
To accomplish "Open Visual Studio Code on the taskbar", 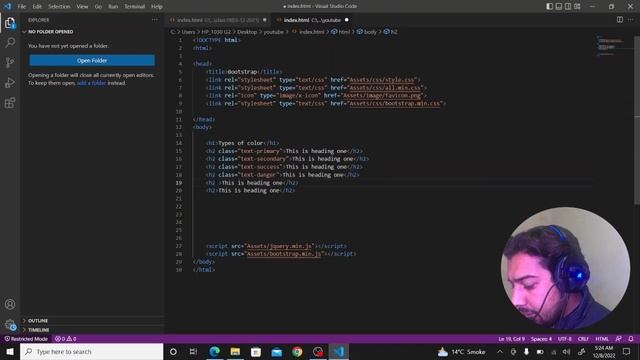I will point(339,351).
